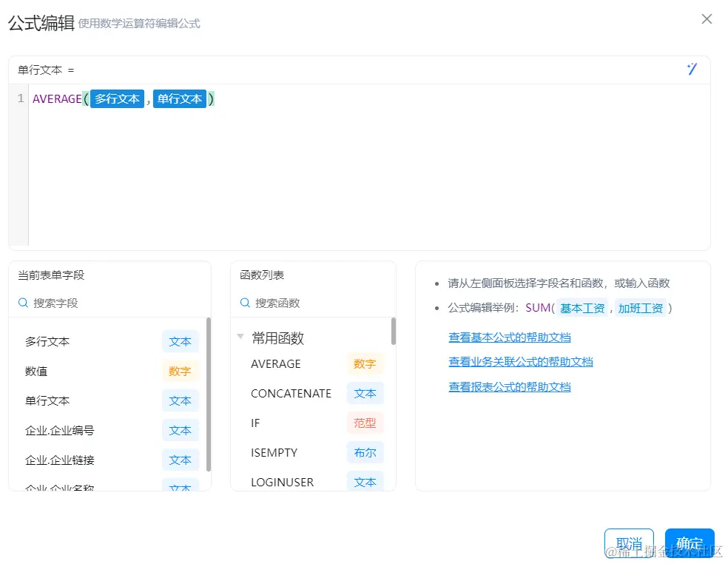The width and height of the screenshot is (728, 564).
Task: Insert the 单行文本 field from list
Action: (x=47, y=401)
